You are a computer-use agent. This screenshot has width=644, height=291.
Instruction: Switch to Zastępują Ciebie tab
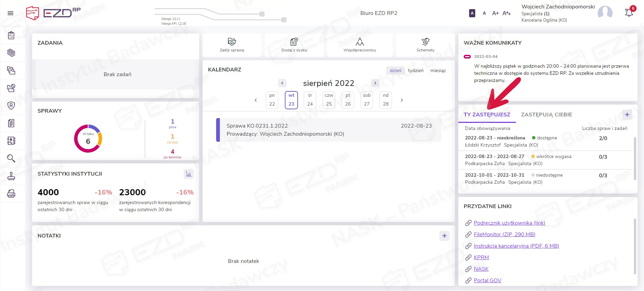(x=546, y=115)
